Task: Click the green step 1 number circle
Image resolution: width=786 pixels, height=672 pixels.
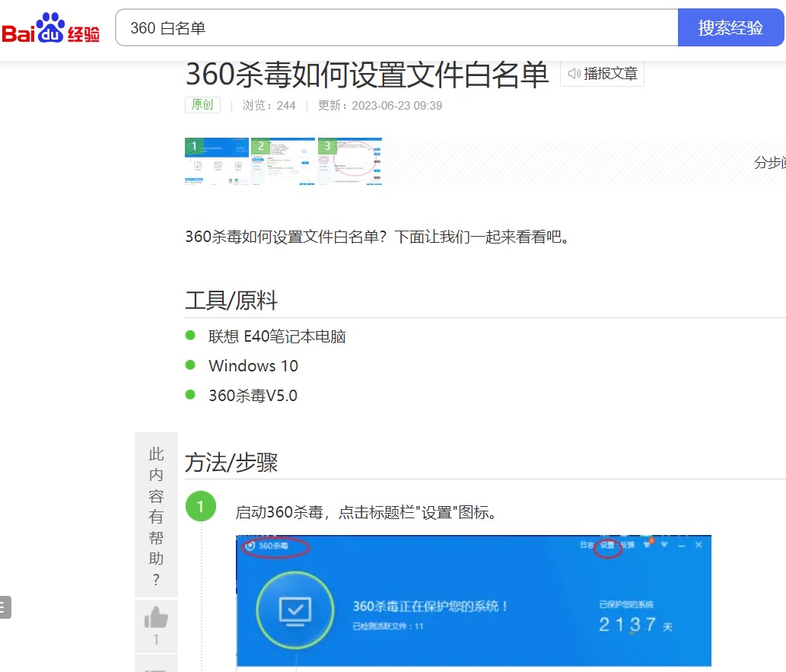Action: point(201,506)
